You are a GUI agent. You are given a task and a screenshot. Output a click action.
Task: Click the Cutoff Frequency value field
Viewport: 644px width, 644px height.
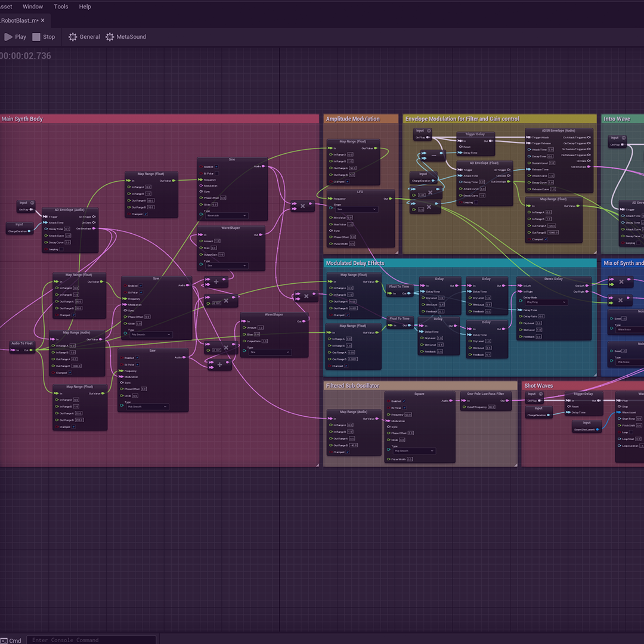coord(491,407)
